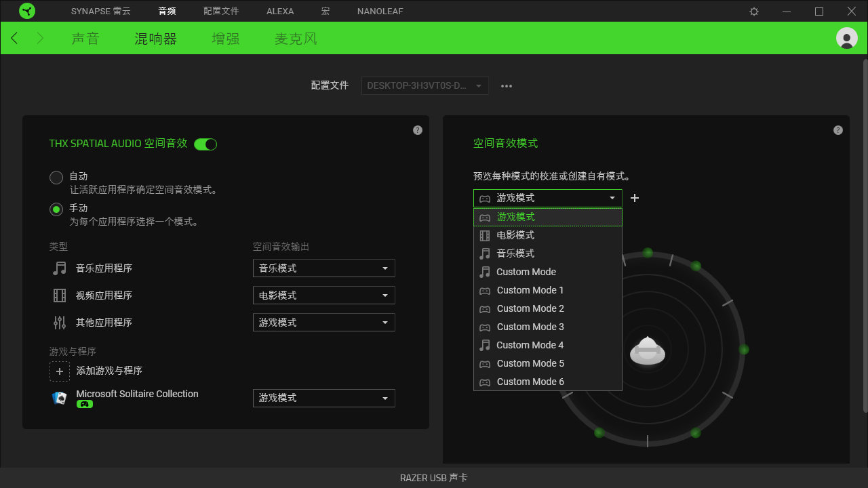Click help icon in THX Spatial Audio panel
The image size is (868, 488).
pos(418,130)
